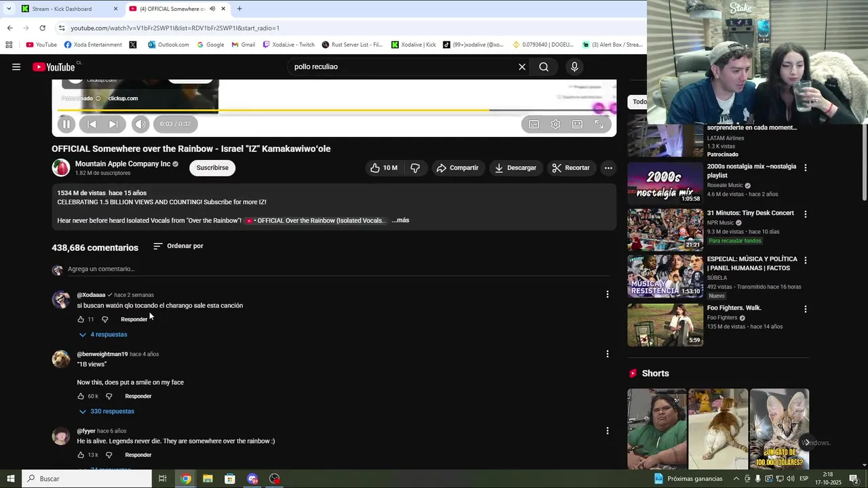Screen dimensions: 868x488
Task: Start voice search with the microphone icon
Action: point(574,66)
